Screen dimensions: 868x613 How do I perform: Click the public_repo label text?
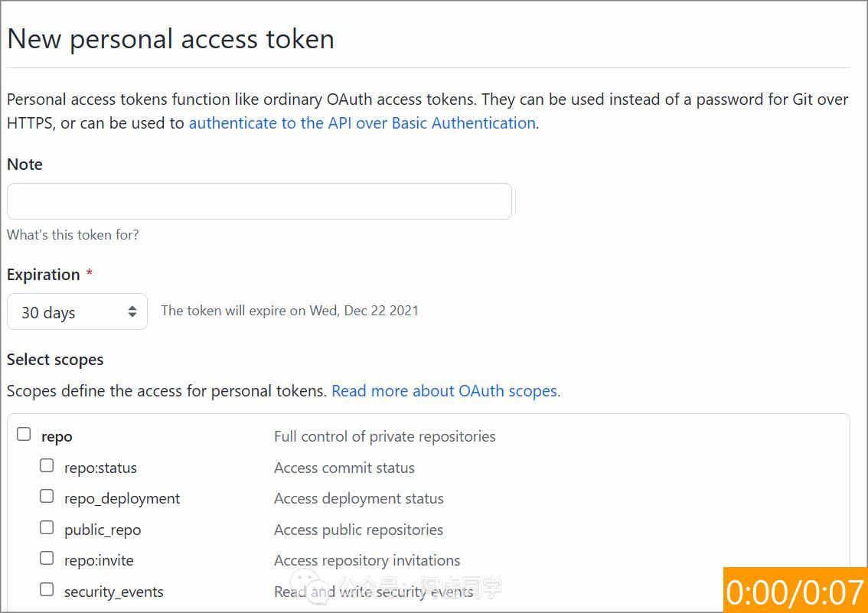pyautogui.click(x=103, y=530)
